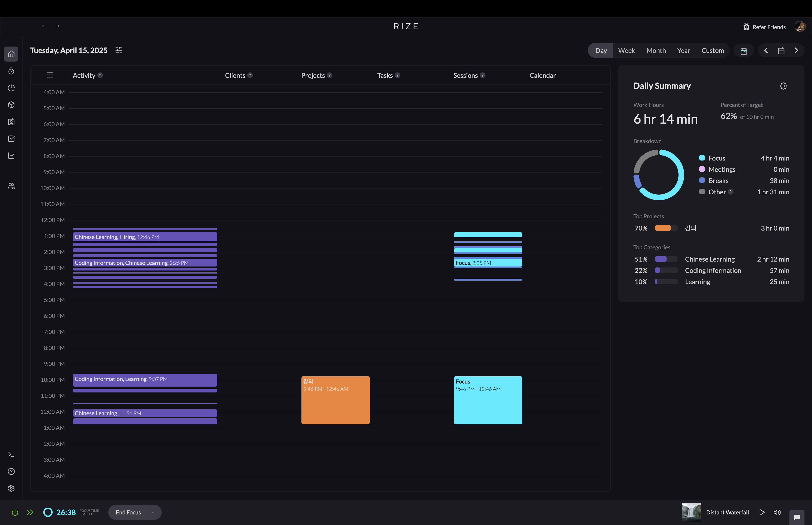The width and height of the screenshot is (812, 525).
Task: Play the Distant Waterfall track
Action: (x=761, y=512)
